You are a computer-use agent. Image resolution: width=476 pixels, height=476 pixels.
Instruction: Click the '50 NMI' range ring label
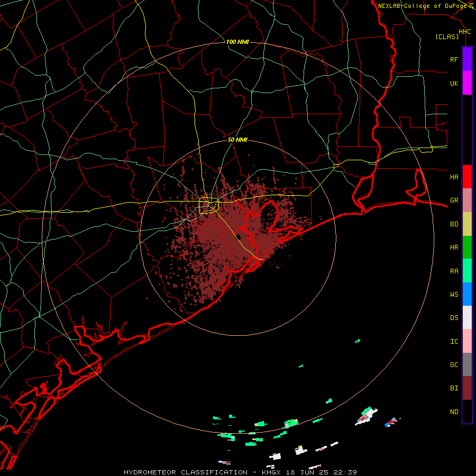point(237,140)
